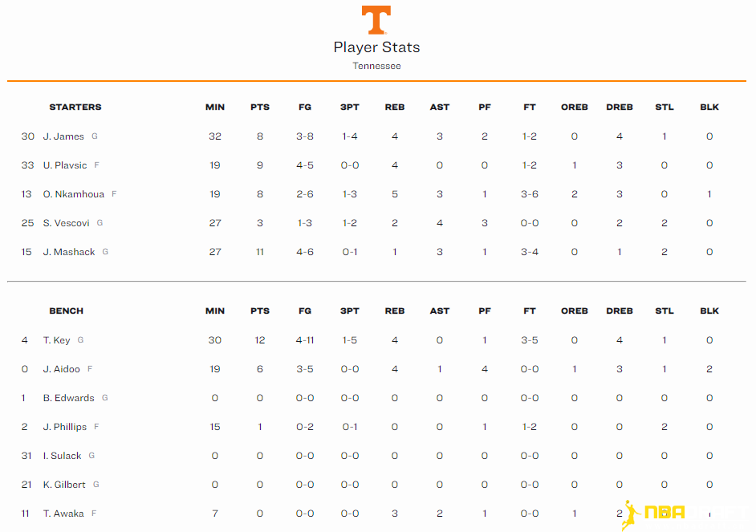This screenshot has width=756, height=532.
Task: Click the STARTERS section header
Action: (x=75, y=107)
